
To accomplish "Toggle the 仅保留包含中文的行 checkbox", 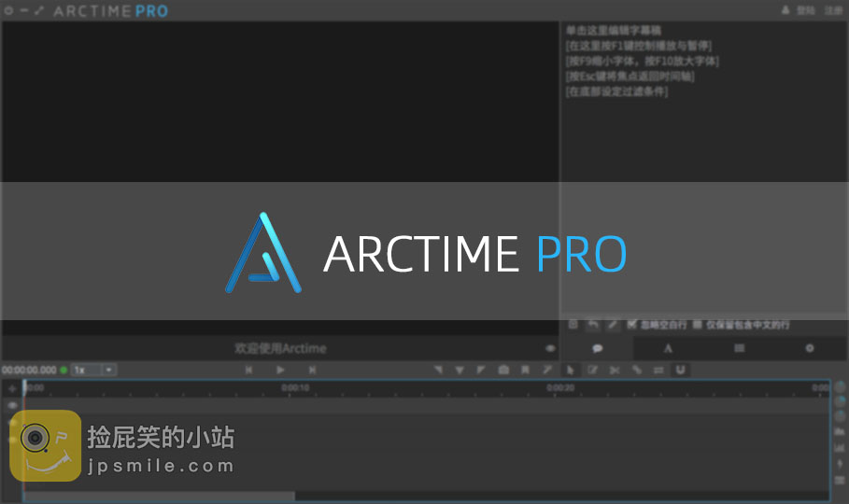I will pos(697,325).
